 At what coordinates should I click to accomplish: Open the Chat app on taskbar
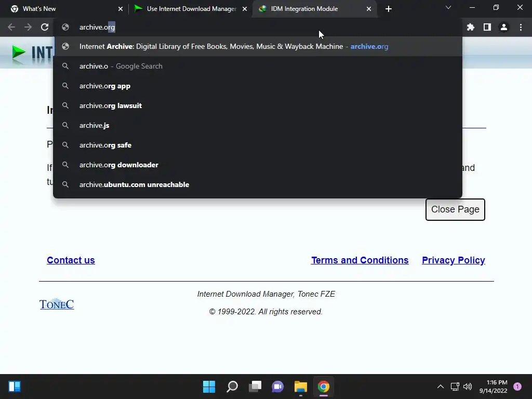pos(277,387)
